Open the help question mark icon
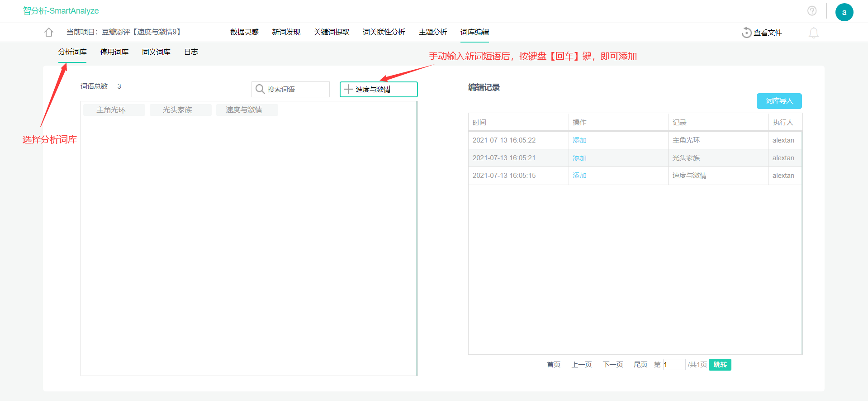 tap(812, 11)
